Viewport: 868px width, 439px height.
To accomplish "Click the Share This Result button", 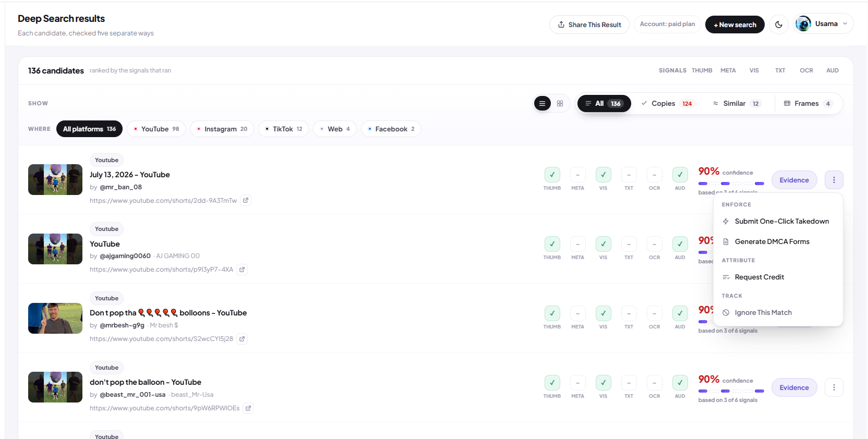I will coord(589,25).
